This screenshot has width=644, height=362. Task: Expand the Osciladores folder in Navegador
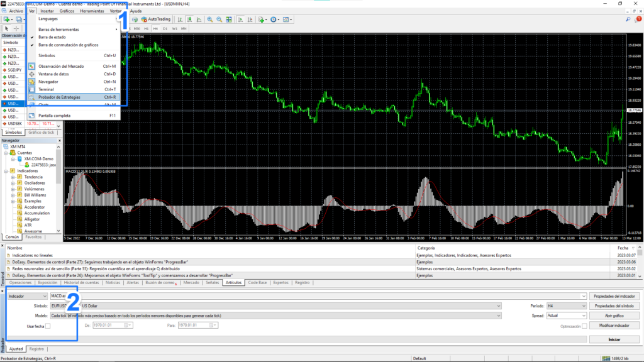(13, 183)
